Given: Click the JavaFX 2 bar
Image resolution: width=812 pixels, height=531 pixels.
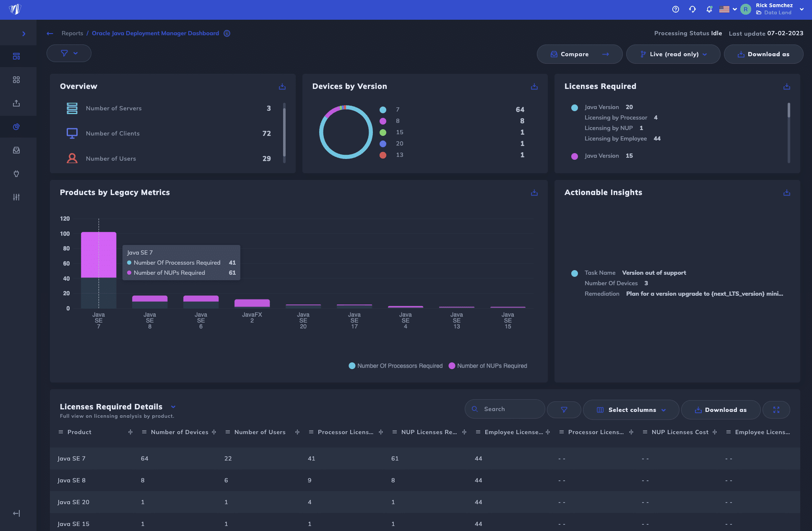Looking at the screenshot, I should (252, 304).
